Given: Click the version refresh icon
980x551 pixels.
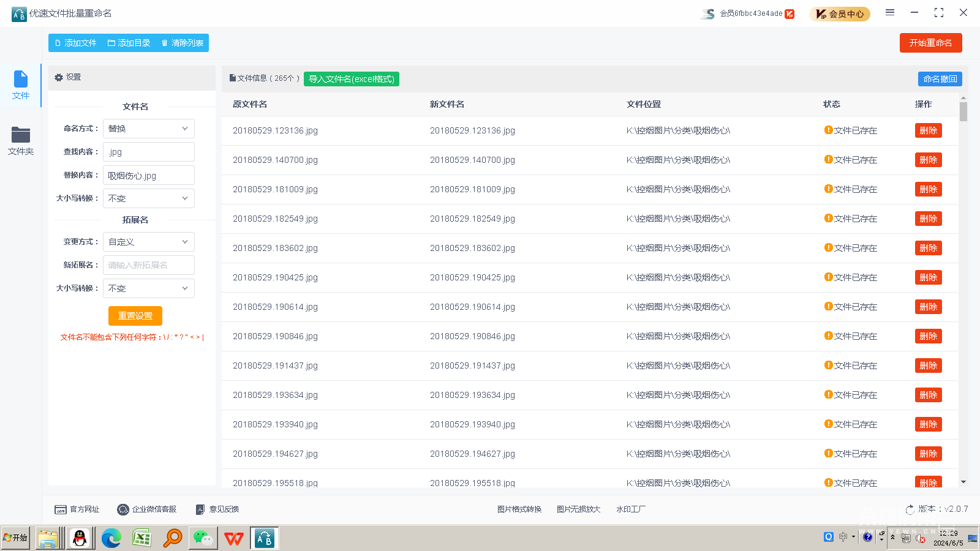Looking at the screenshot, I should 910,509.
